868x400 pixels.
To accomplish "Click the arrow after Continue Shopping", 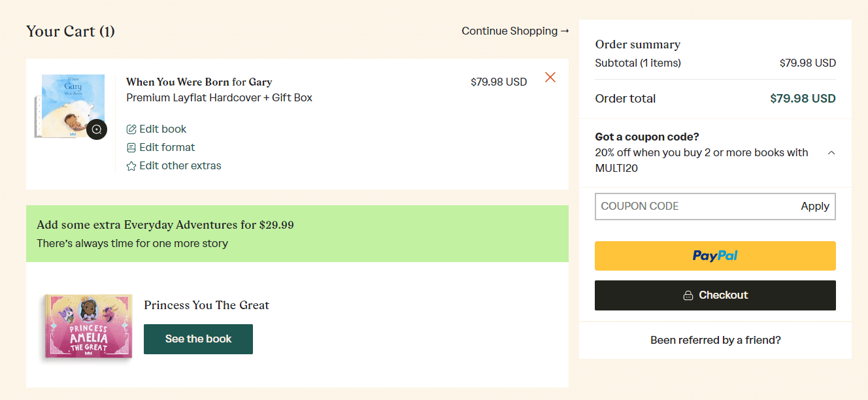I will click(563, 31).
